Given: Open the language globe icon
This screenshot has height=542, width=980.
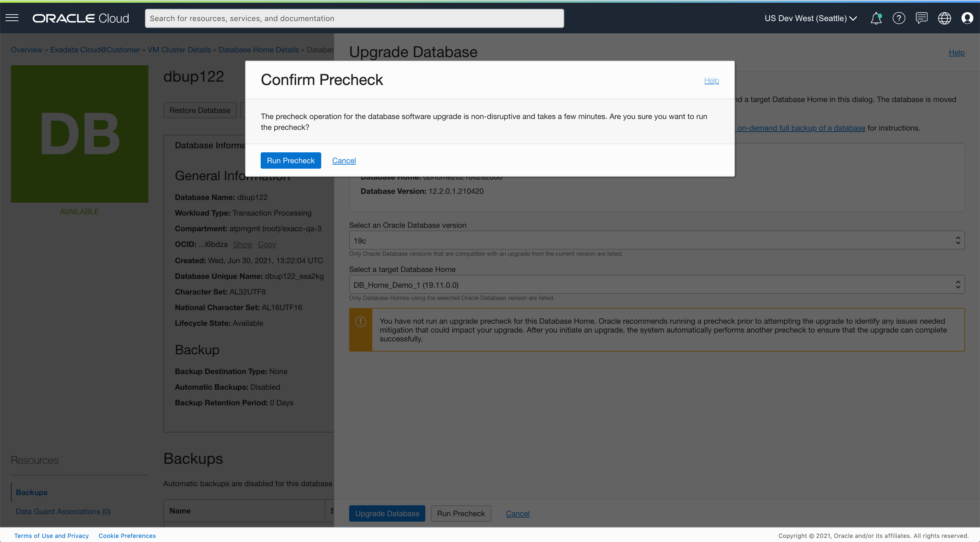Looking at the screenshot, I should point(944,18).
